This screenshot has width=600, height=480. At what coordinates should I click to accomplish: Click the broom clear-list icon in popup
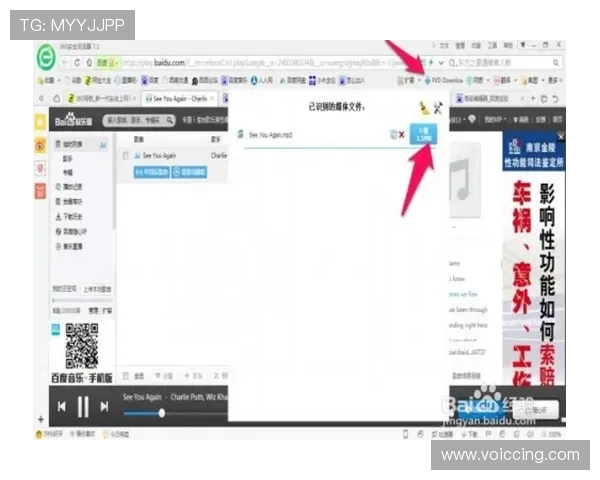pos(424,108)
